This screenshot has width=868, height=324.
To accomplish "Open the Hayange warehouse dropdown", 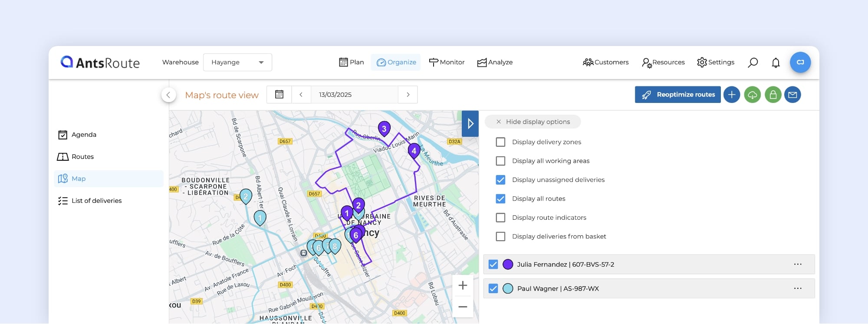I will 237,63.
